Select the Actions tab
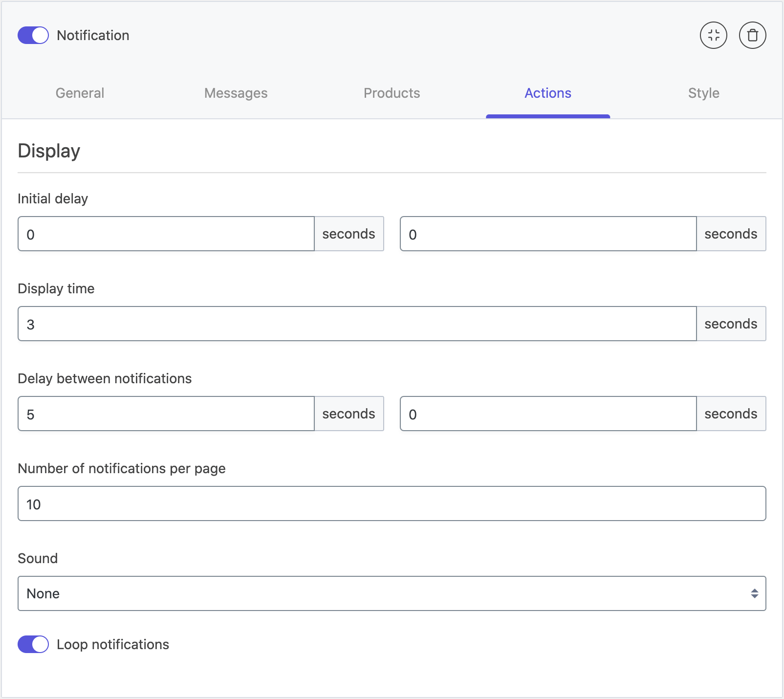Screen dimensions: 784x699 548,93
